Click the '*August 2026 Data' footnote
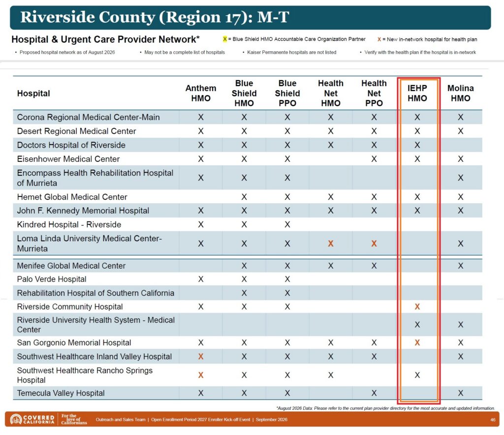 pos(385,408)
